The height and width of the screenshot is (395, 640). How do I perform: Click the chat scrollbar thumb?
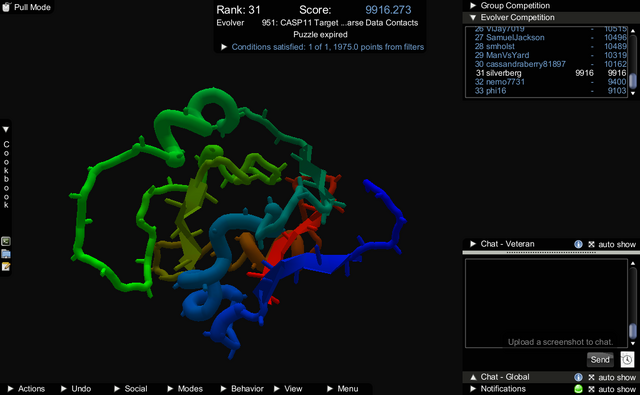pyautogui.click(x=633, y=331)
